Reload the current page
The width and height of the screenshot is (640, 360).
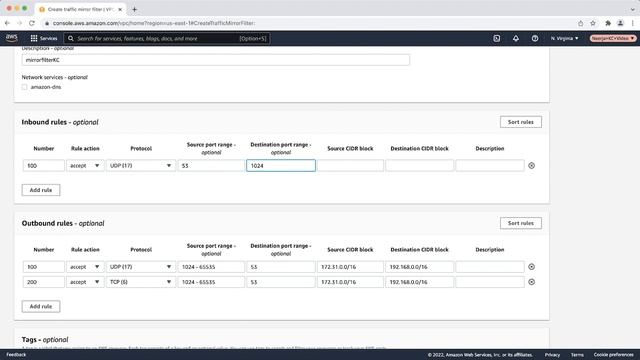tap(32, 23)
